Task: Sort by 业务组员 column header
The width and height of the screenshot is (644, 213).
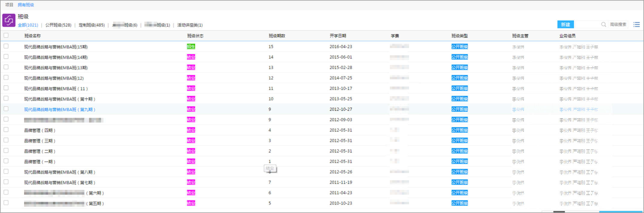Action: click(x=567, y=36)
